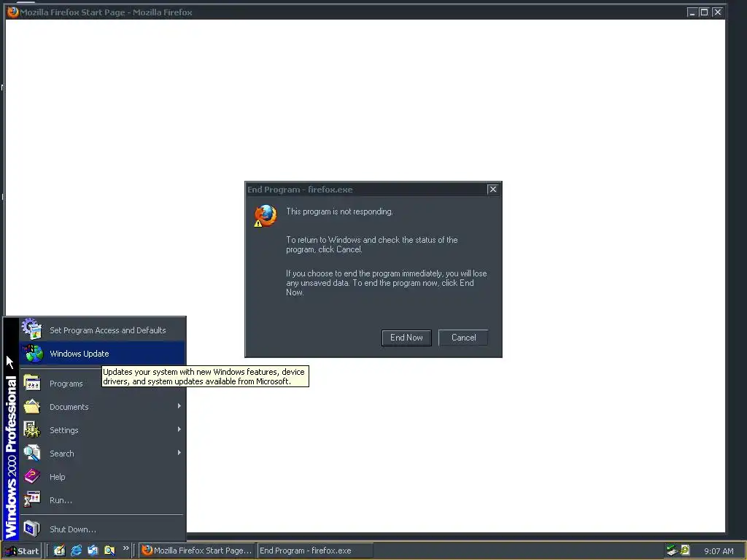Close the Mozilla Firefox window
Screen dimensions: 747x560
(718, 12)
